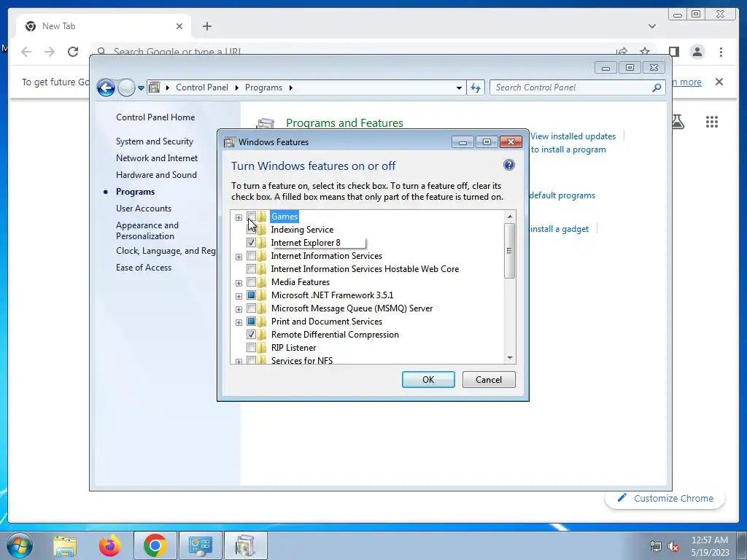Viewport: 747px width, 560px height.
Task: Open Chrome tab search chevron
Action: coord(651,26)
